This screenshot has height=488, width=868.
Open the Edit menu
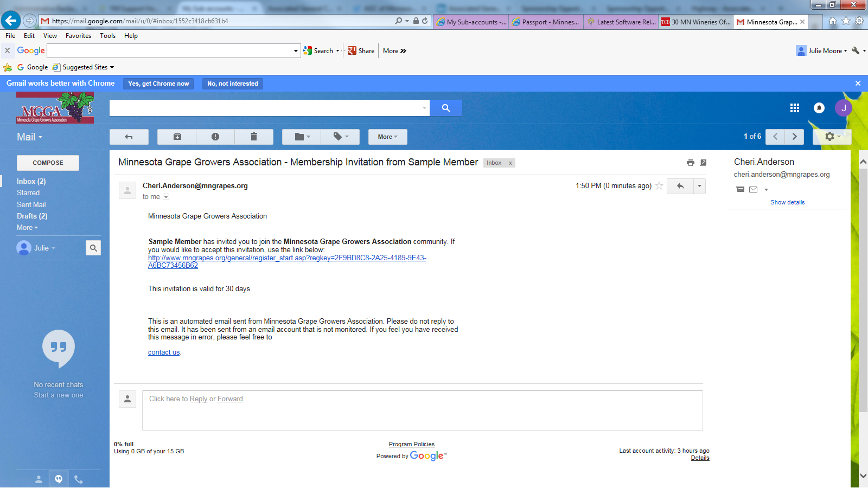(29, 36)
